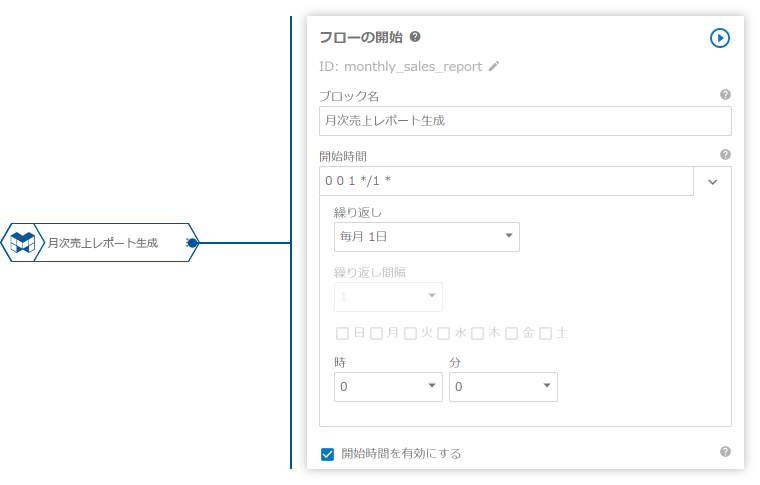Viewport: 760px width, 485px height.
Task: Uncheck 開始時間を有効にする checkbox
Action: click(x=327, y=454)
